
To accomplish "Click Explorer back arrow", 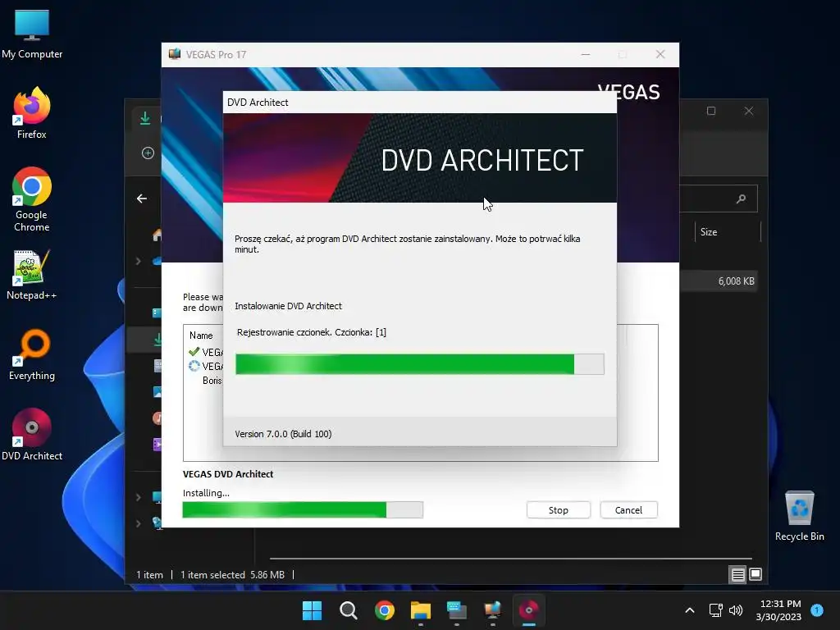I will pyautogui.click(x=142, y=199).
